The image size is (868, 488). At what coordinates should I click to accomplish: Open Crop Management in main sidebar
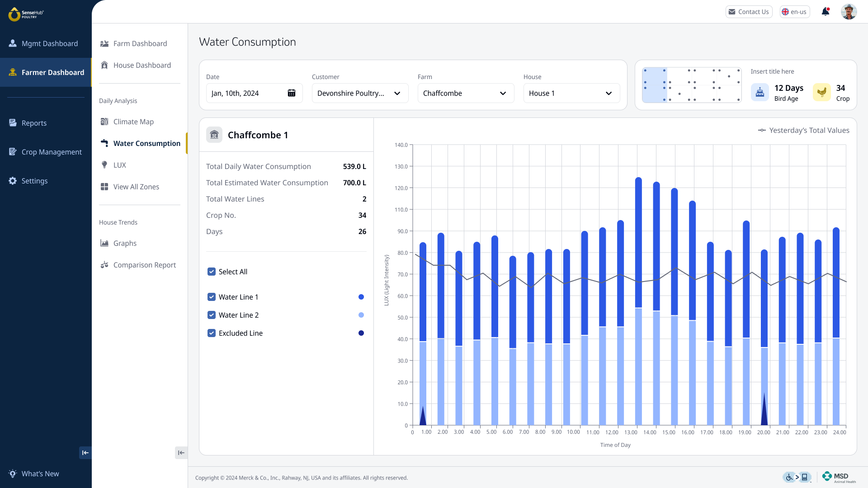tap(52, 152)
